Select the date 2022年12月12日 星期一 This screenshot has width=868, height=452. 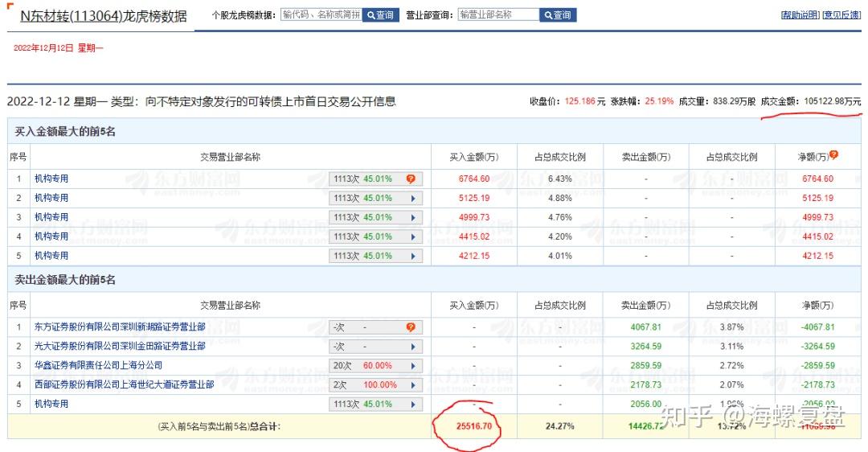pos(58,48)
